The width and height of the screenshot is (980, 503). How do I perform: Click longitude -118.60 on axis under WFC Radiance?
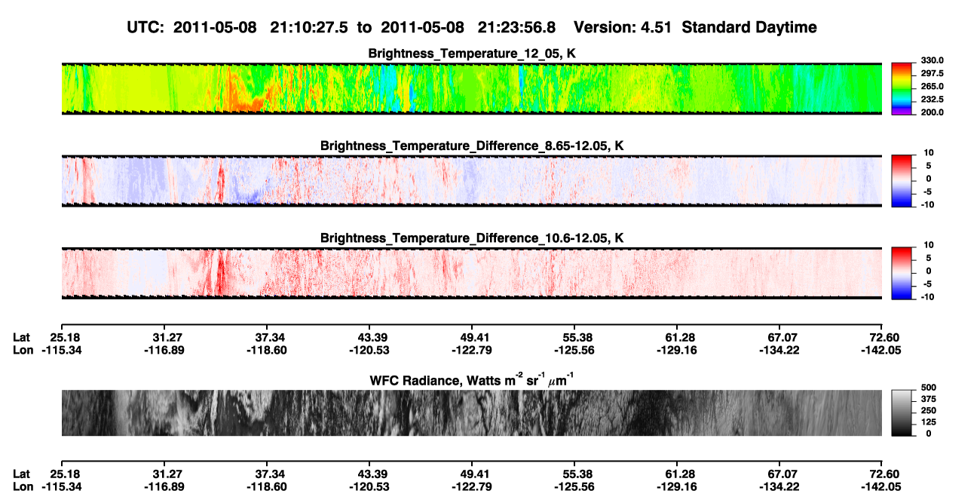[268, 486]
